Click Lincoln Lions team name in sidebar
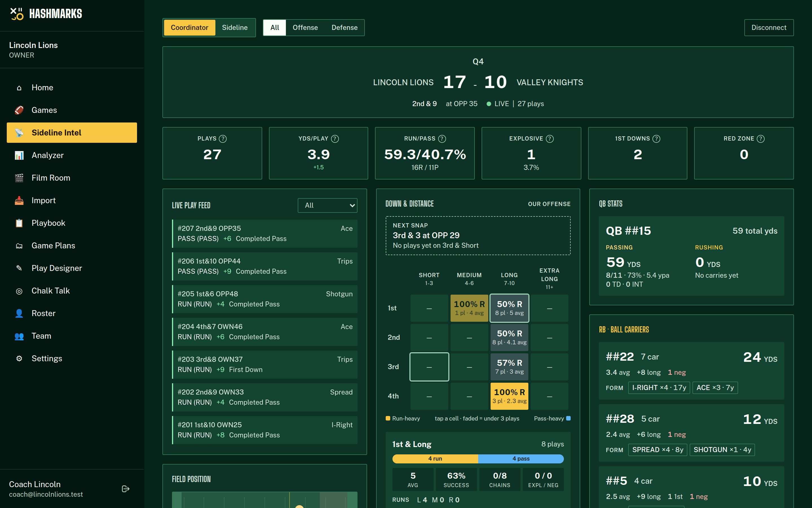 pos(33,45)
